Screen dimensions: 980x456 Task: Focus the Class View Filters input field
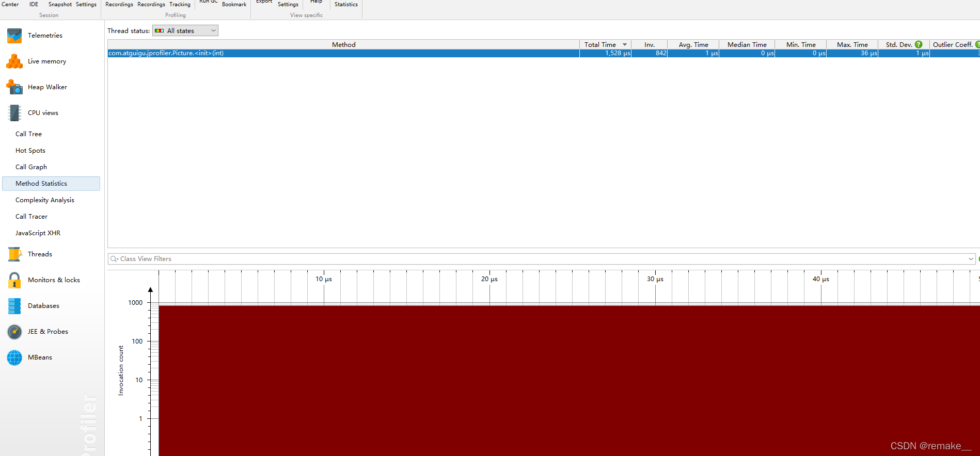(542, 259)
